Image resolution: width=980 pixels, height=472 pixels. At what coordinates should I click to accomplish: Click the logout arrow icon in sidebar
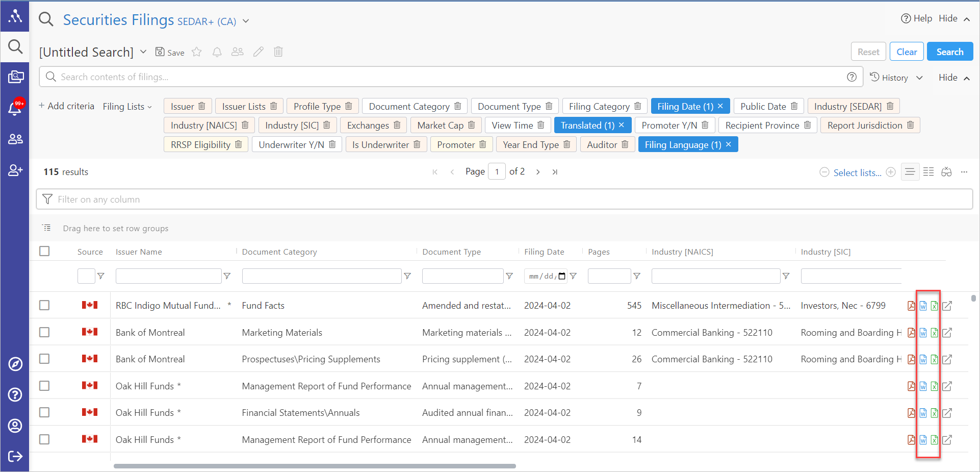[15, 456]
